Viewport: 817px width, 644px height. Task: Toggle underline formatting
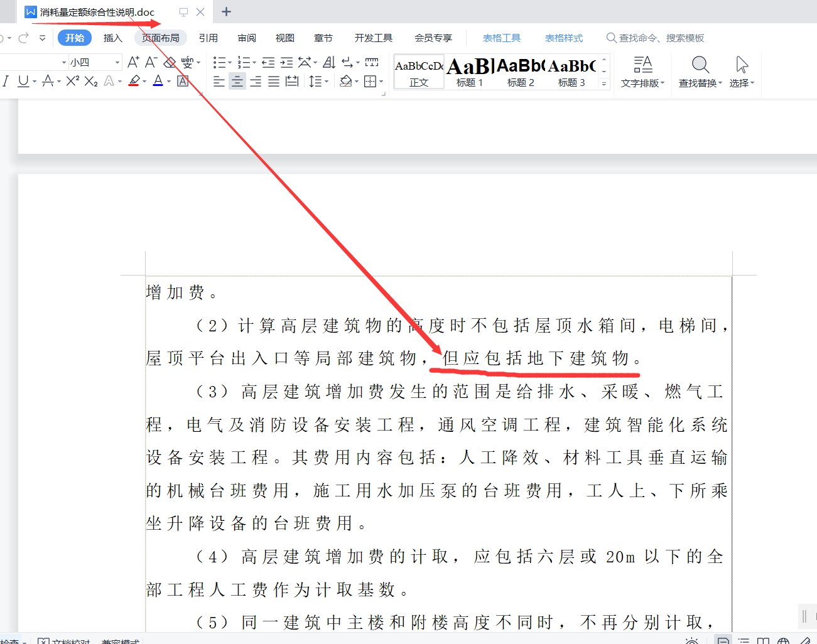(23, 81)
